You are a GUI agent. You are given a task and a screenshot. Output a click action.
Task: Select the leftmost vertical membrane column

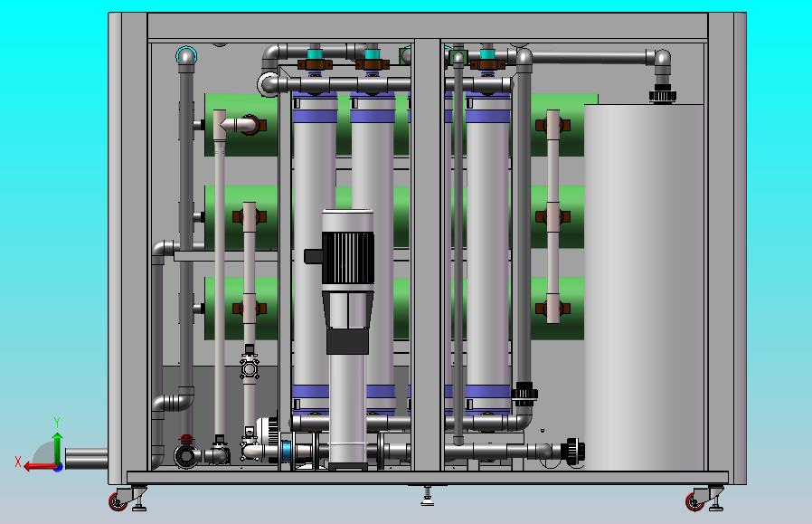pos(314,252)
